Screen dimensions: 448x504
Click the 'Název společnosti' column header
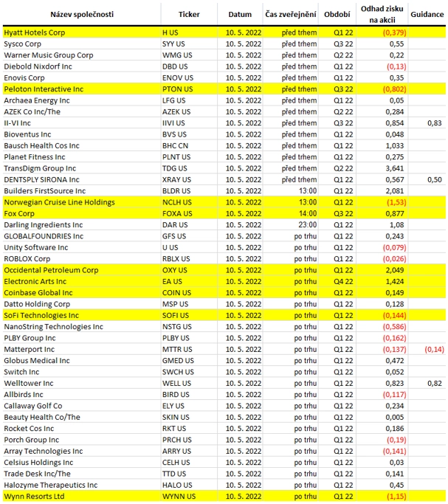coord(82,15)
